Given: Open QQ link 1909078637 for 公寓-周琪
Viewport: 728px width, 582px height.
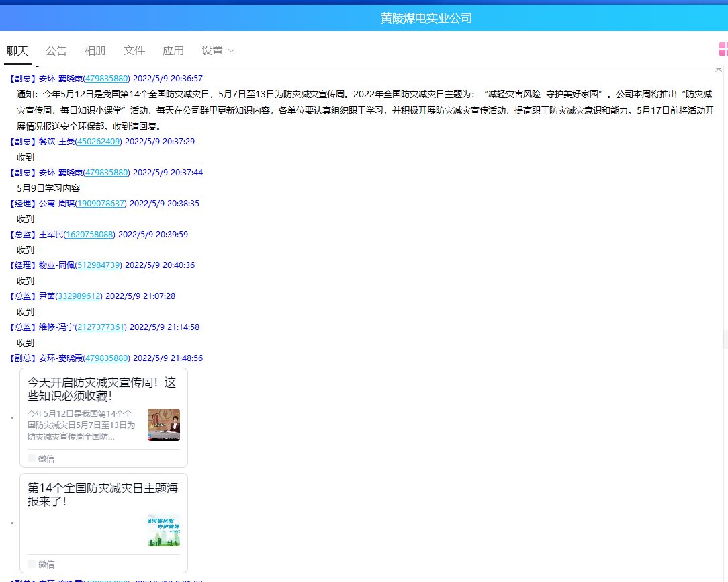Looking at the screenshot, I should (x=101, y=204).
